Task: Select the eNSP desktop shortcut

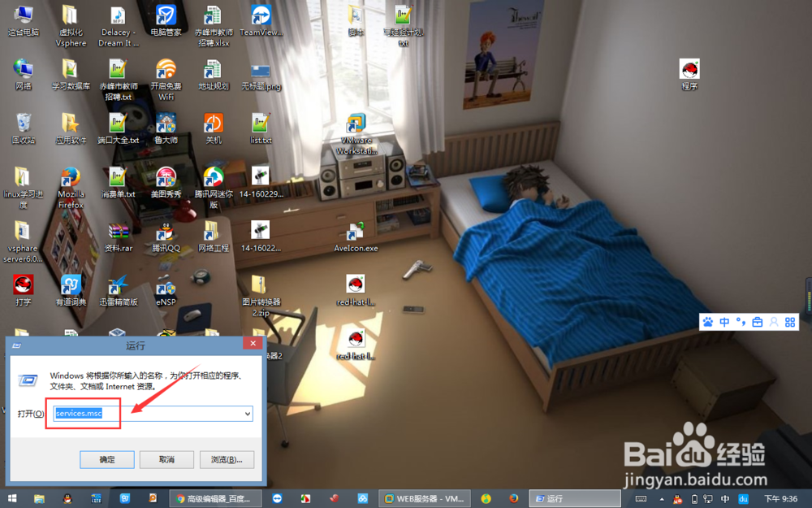Action: 166,290
